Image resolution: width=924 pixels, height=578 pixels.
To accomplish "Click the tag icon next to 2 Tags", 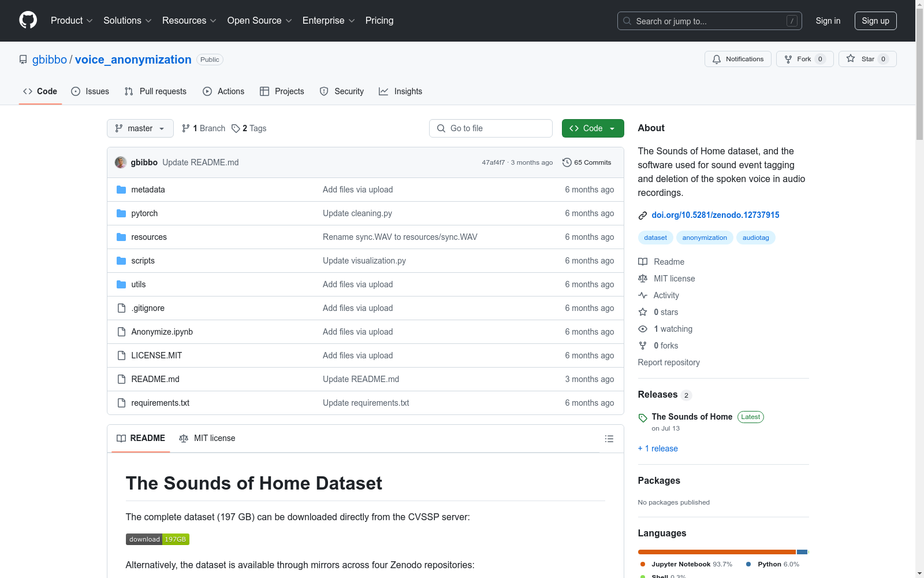I will [x=236, y=128].
